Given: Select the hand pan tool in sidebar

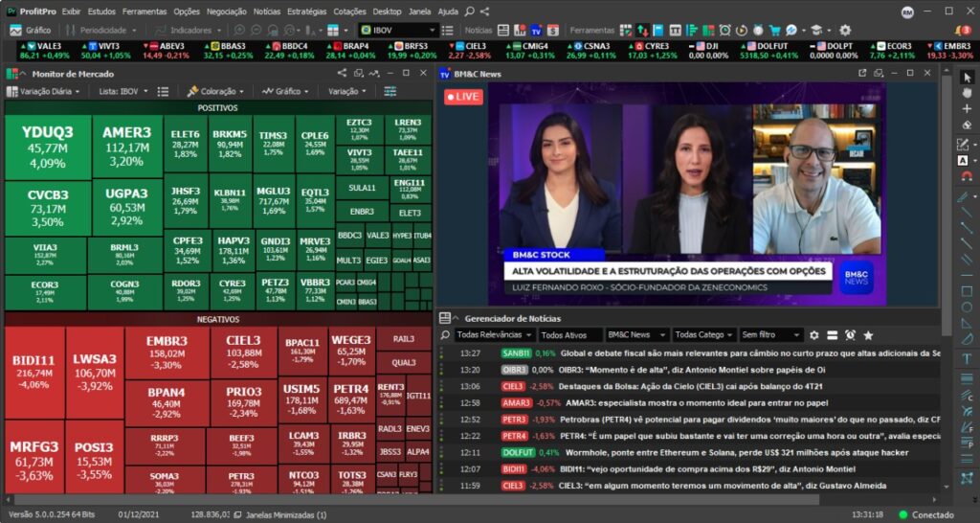Looking at the screenshot, I should 968,93.
